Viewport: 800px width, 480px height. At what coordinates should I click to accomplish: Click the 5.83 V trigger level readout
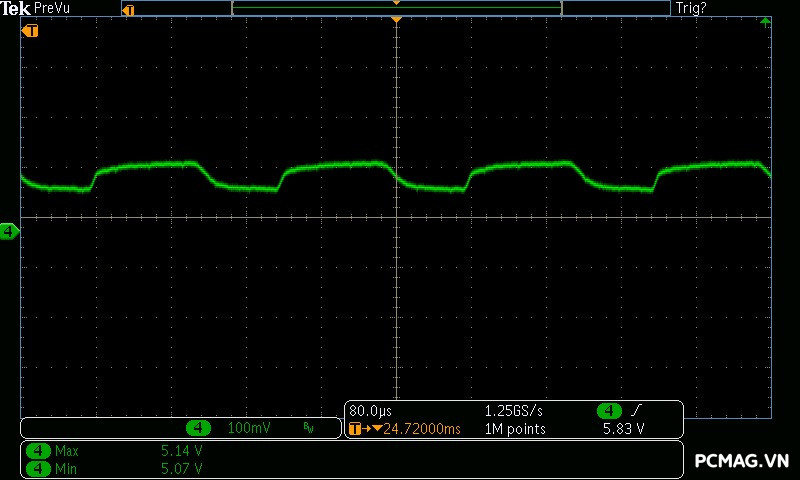(x=623, y=429)
